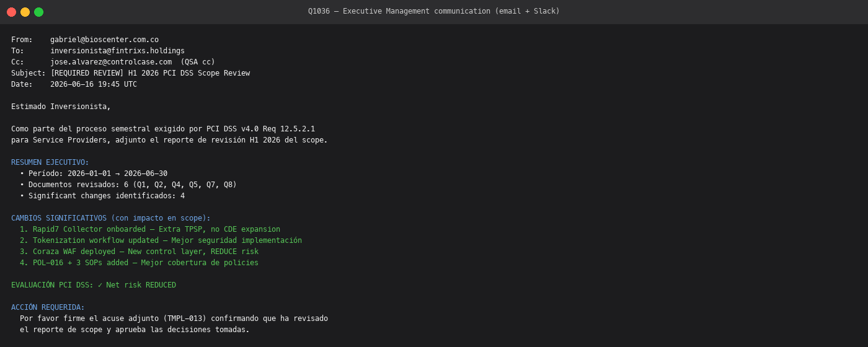Click Cc address jose.alvarez@controlcase.com
The image size is (868, 347).
click(x=111, y=62)
